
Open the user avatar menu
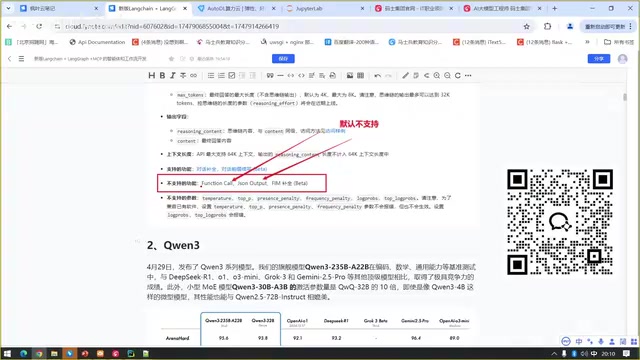tap(622, 59)
